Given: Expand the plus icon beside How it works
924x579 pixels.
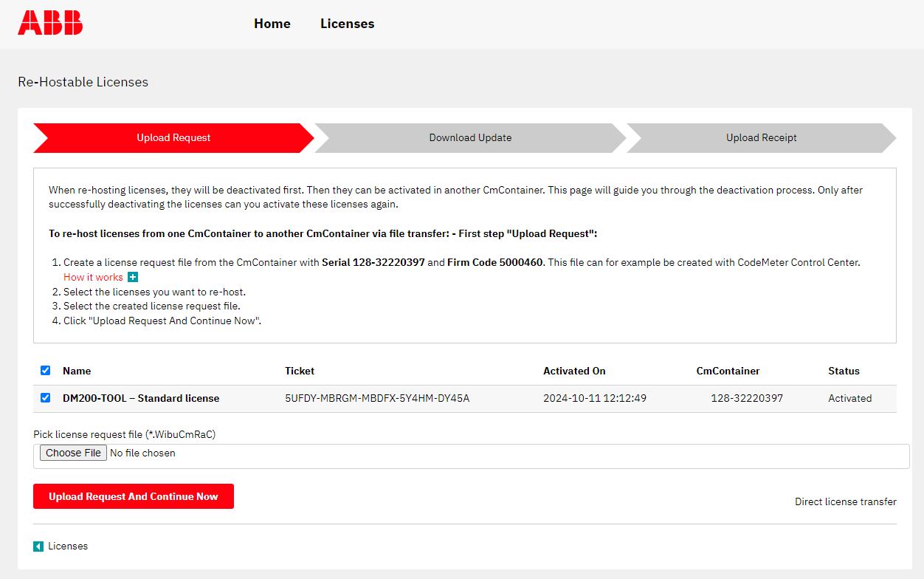Looking at the screenshot, I should coord(133,277).
